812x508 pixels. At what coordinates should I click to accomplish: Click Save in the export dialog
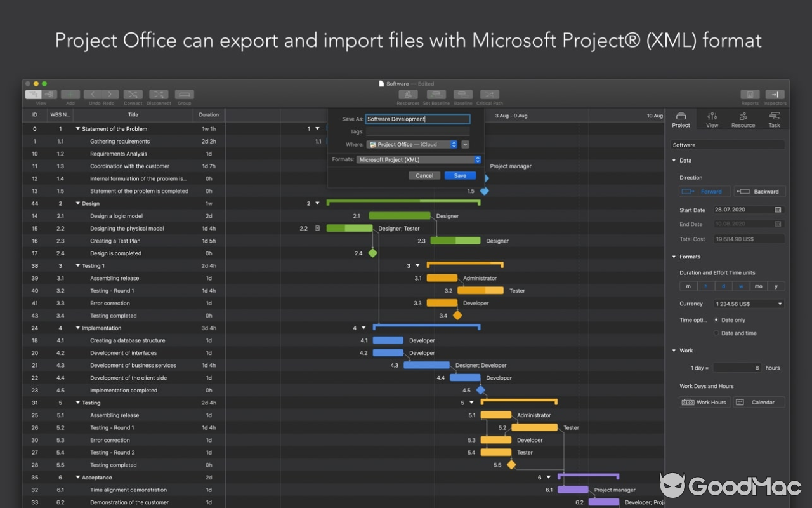460,175
